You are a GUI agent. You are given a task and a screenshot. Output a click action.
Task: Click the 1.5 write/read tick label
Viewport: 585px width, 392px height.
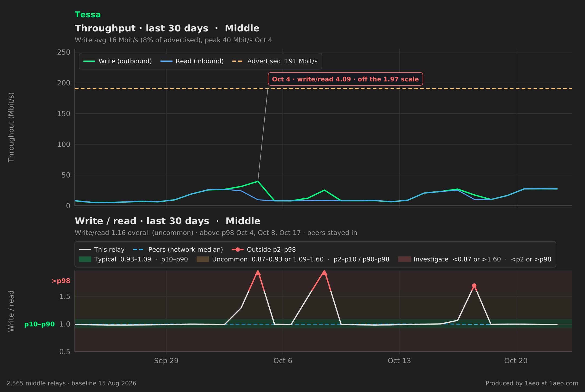(65, 297)
